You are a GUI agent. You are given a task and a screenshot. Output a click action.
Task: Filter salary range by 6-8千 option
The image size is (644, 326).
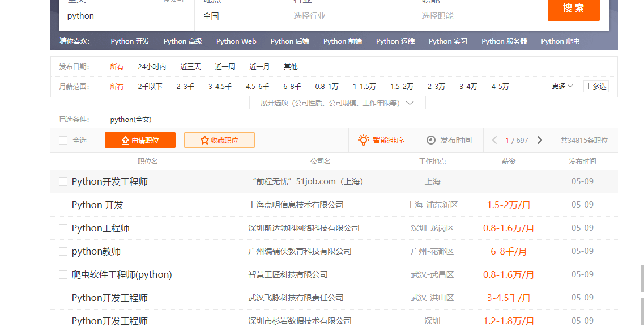click(292, 86)
